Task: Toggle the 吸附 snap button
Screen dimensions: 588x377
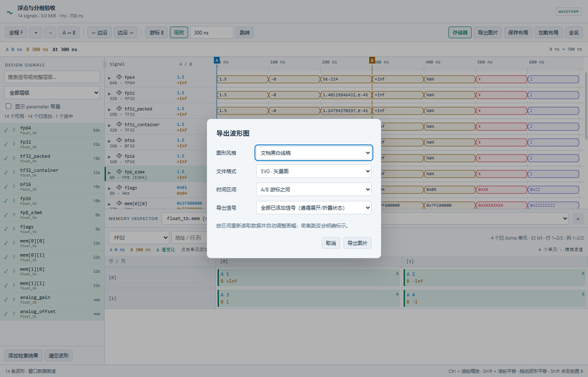Action: 179,32
